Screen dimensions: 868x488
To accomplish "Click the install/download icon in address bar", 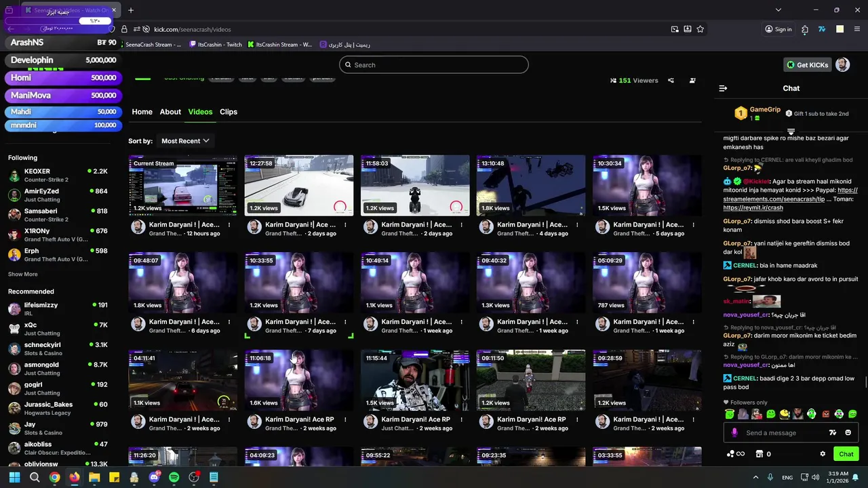I will pos(688,29).
